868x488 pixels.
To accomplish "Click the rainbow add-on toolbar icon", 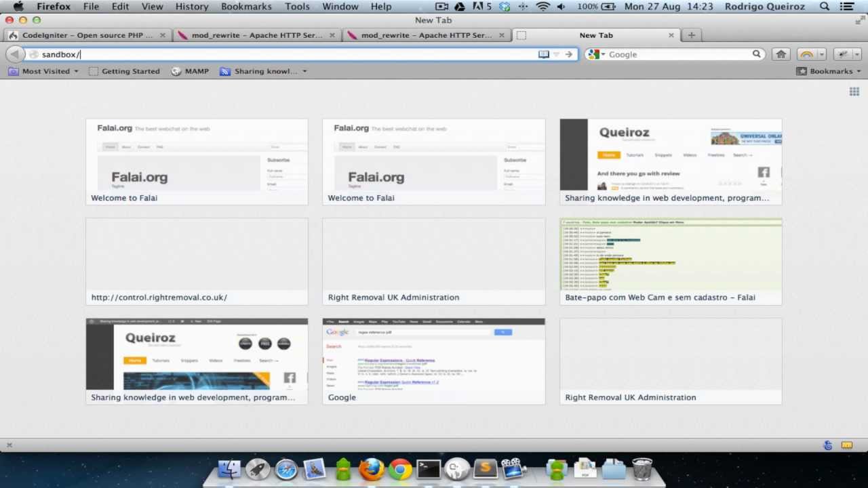I will point(806,54).
